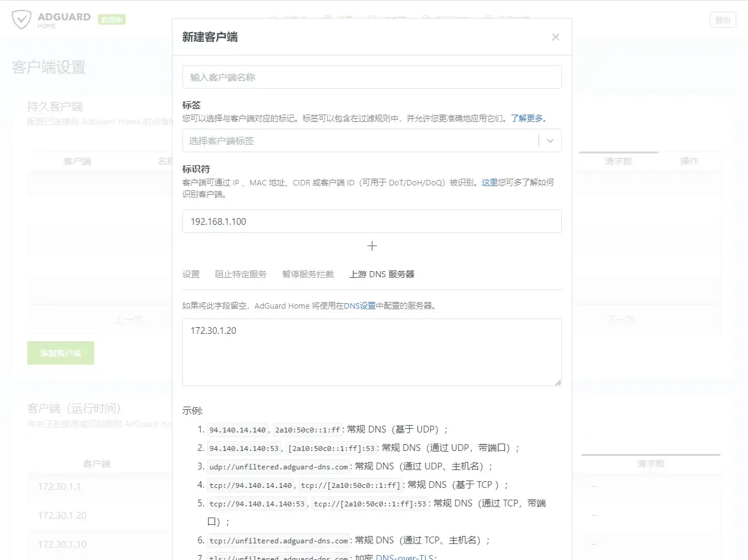This screenshot has width=748, height=560.
Task: Click the identifier field containing 192.168.1.100
Action: (x=372, y=222)
